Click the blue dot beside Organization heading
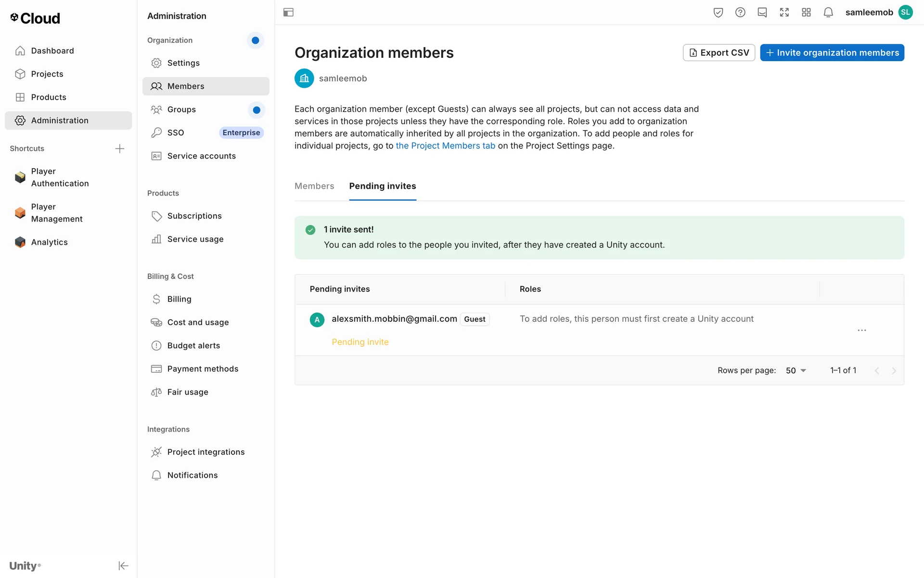The image size is (924, 578). (256, 40)
